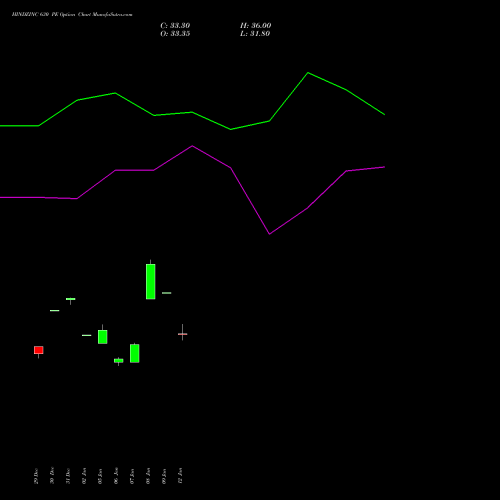Click the '06 Jan' date axis label
Image resolution: width=500 pixels, height=500 pixels.
tap(116, 476)
